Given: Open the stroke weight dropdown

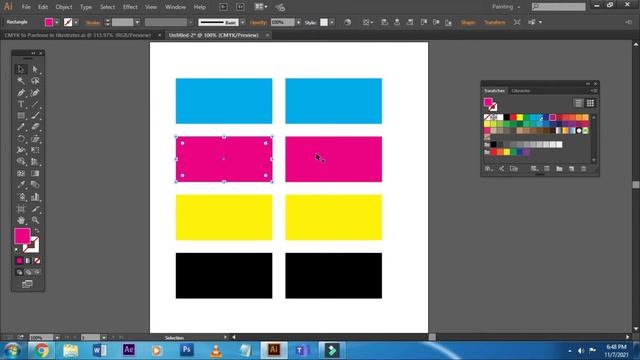Looking at the screenshot, I should [137, 22].
